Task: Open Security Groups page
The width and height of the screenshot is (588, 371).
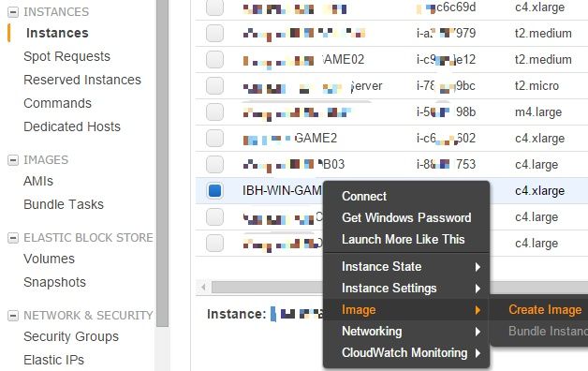Action: [71, 336]
